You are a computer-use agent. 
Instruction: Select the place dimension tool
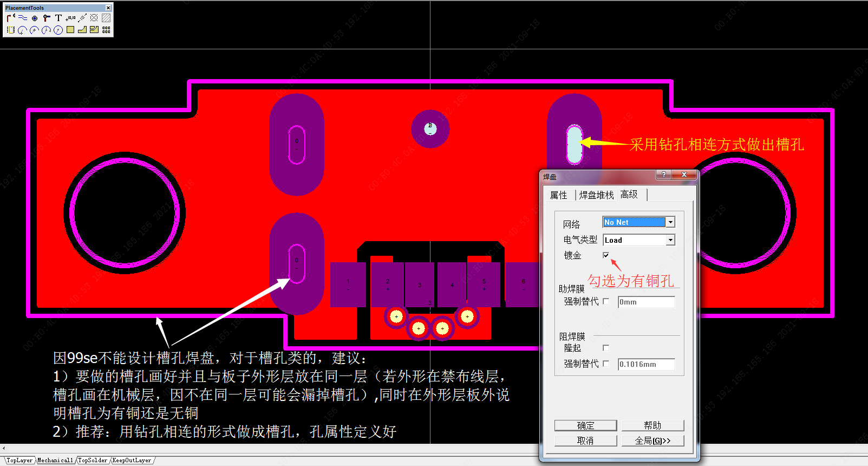click(x=82, y=18)
